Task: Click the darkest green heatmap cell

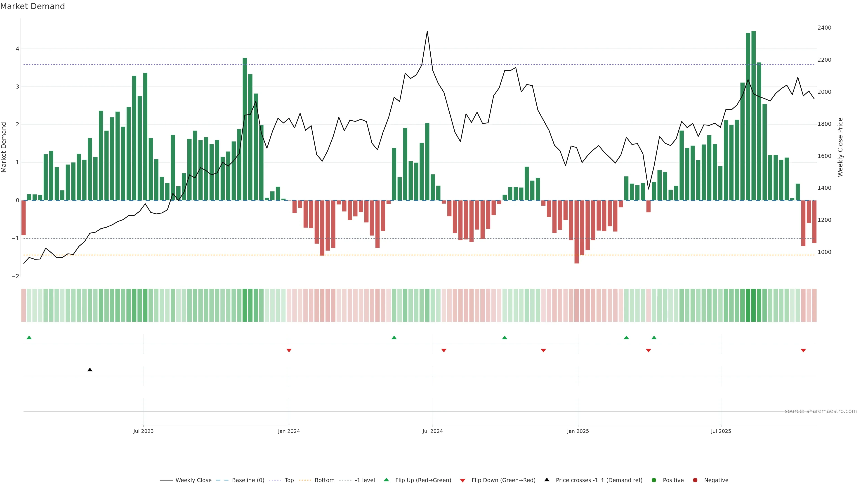Action: tap(753, 305)
